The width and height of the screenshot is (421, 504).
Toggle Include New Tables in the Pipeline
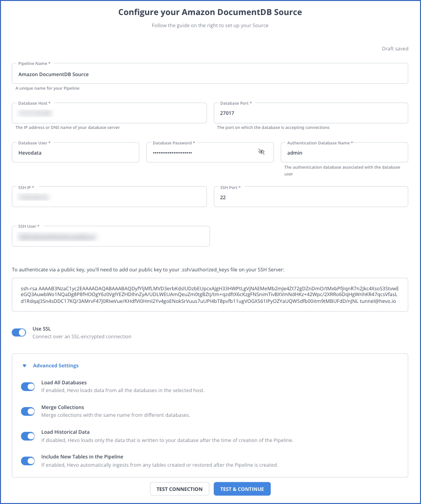pyautogui.click(x=28, y=460)
